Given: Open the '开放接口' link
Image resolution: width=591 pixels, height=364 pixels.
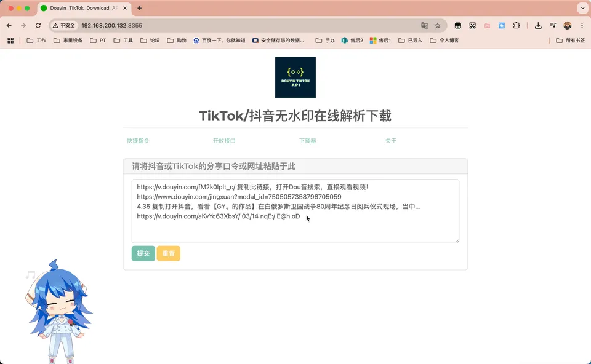Looking at the screenshot, I should pos(224,141).
